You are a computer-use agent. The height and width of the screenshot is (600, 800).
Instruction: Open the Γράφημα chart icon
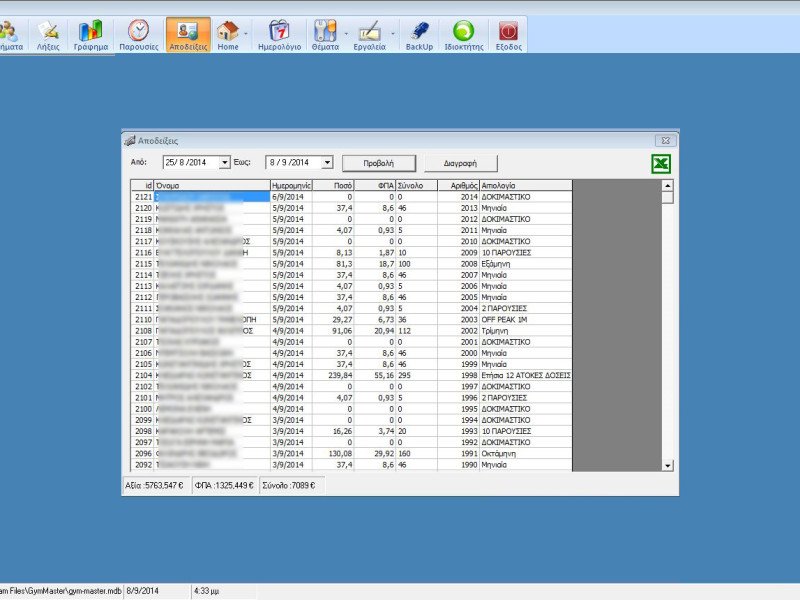click(x=90, y=35)
